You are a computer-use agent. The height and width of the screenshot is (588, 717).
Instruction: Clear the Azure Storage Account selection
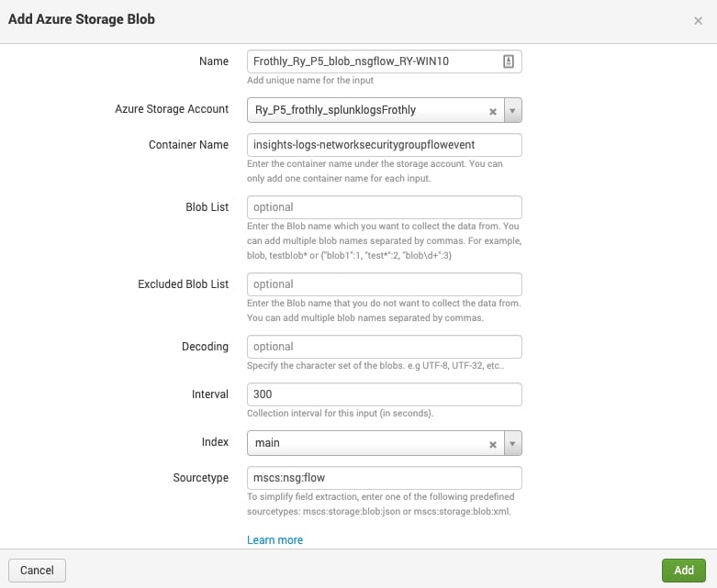[493, 111]
